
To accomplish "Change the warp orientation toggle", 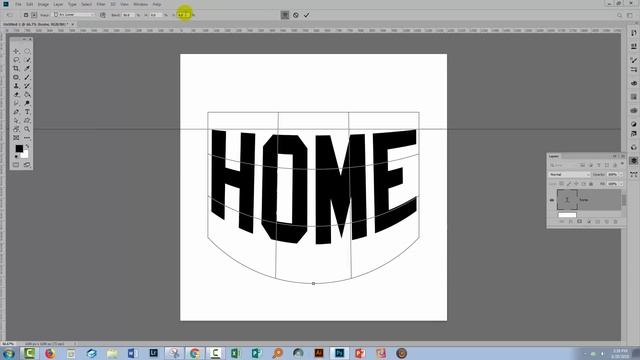I will click(103, 15).
